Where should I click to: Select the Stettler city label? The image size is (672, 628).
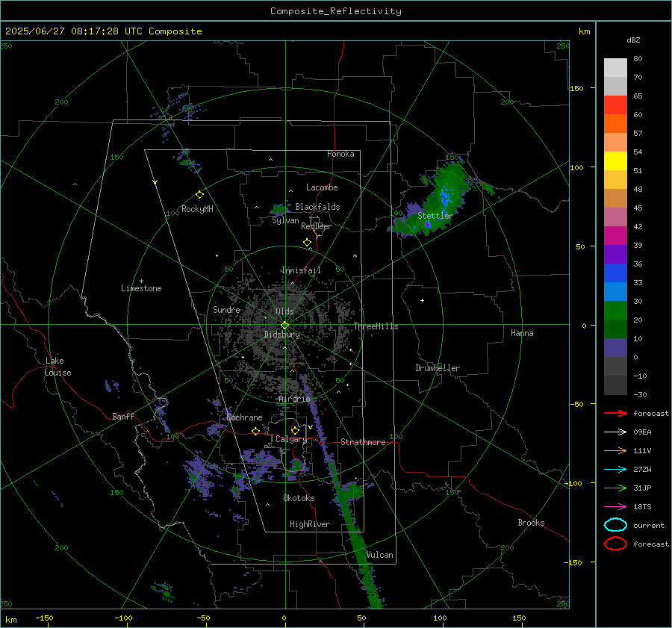pyautogui.click(x=435, y=216)
